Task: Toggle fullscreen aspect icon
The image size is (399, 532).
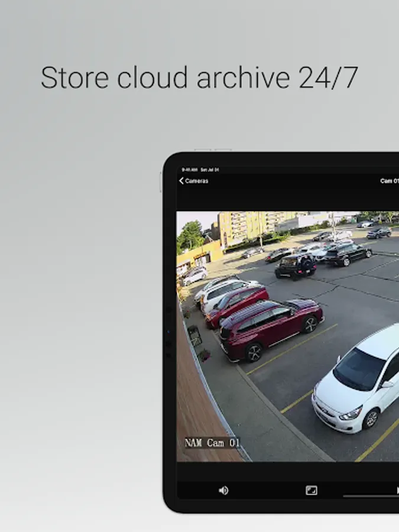Action: pyautogui.click(x=312, y=490)
